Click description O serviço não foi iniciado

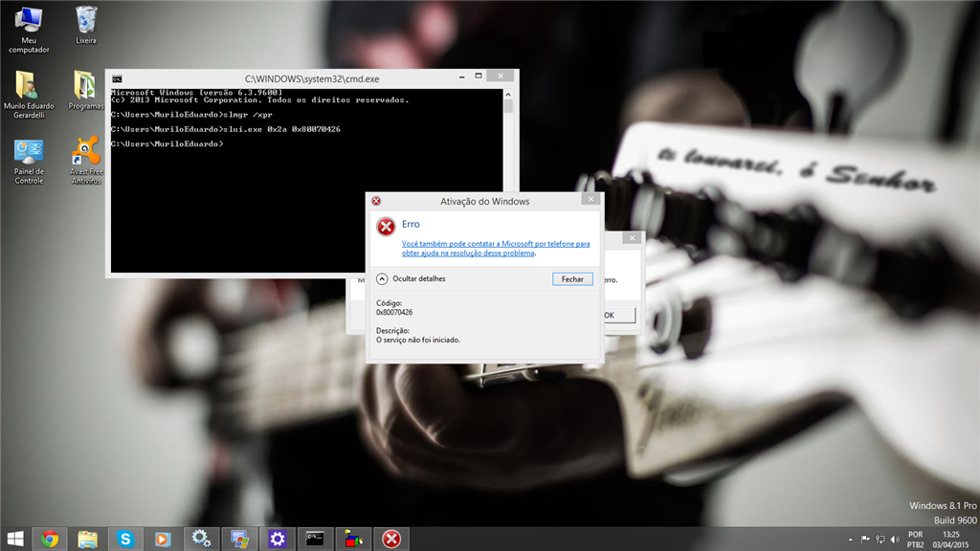pyautogui.click(x=418, y=340)
